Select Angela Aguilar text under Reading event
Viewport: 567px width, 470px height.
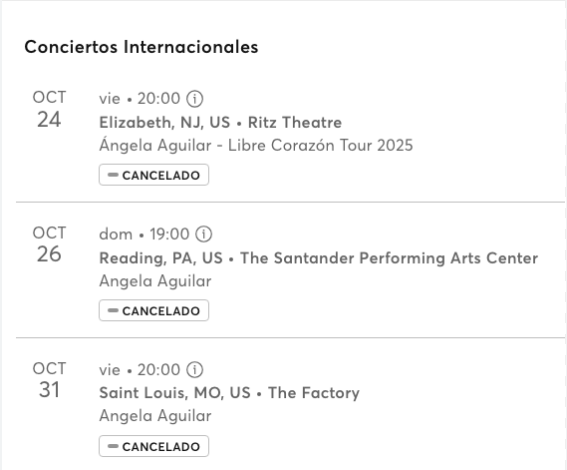click(x=155, y=281)
